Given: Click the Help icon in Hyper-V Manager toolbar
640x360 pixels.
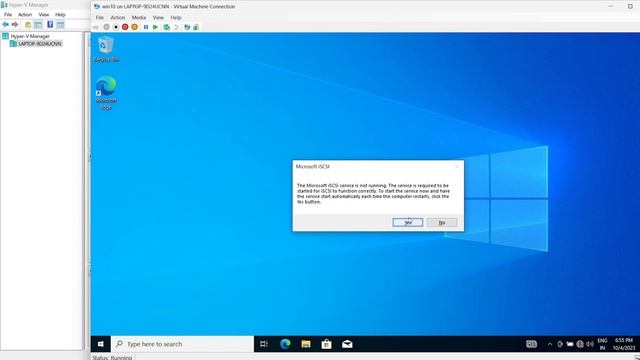Looking at the screenshot, I should 50,24.
